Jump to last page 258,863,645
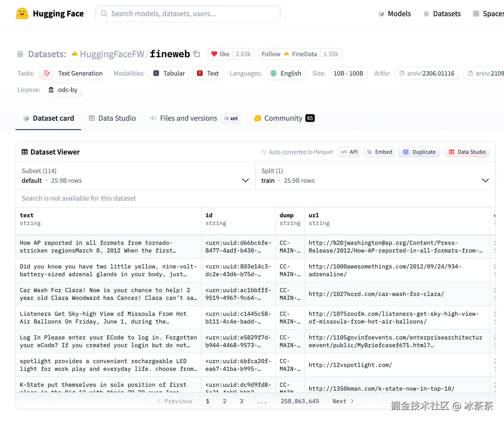504x422 pixels. click(300, 401)
